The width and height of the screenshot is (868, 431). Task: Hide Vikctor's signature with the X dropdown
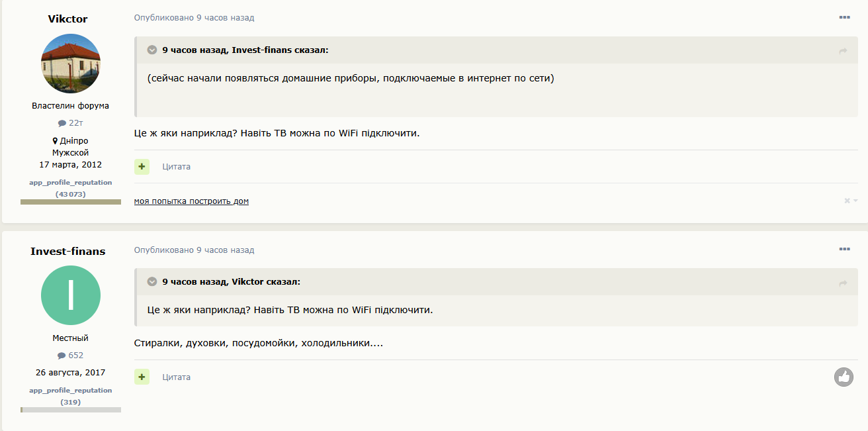coord(850,201)
